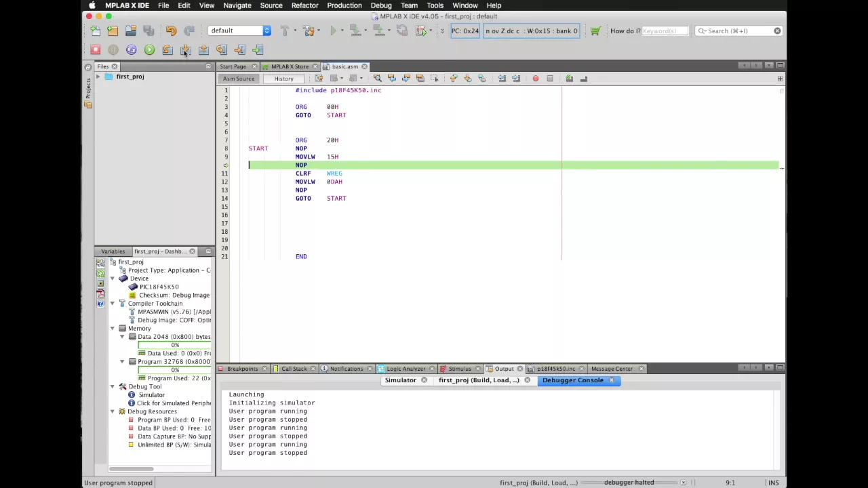Click the Data memory 0% usage bar
Image resolution: width=868 pixels, height=488 pixels.
pyautogui.click(x=175, y=345)
